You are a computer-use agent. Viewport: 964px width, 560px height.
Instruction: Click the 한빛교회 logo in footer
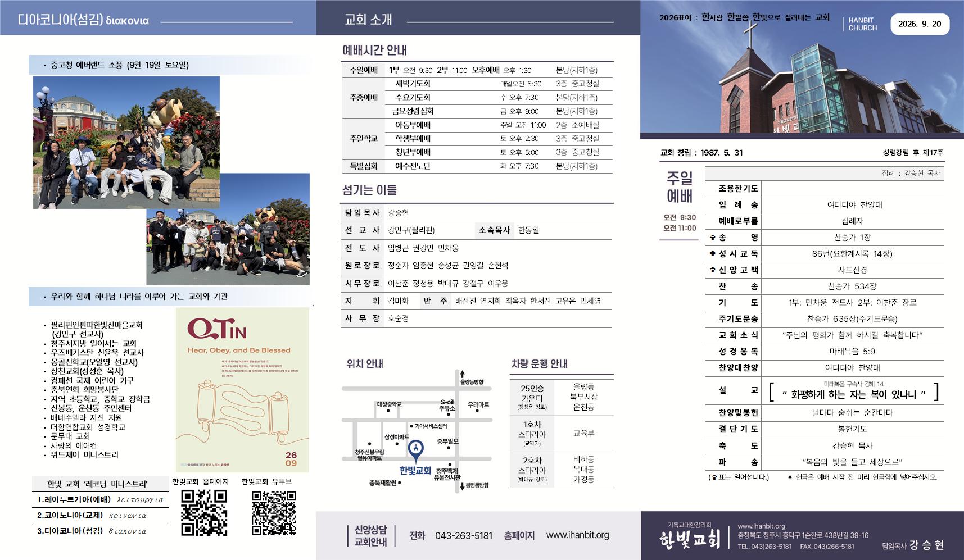point(689,540)
